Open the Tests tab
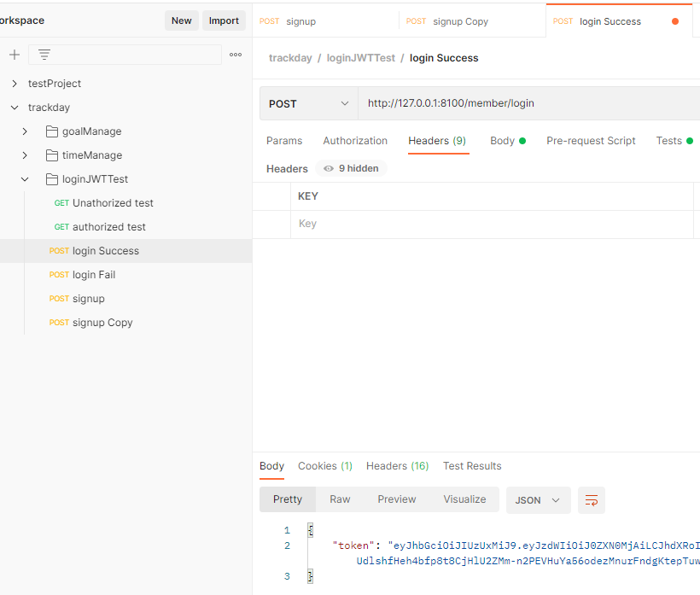Image resolution: width=700 pixels, height=595 pixels. click(674, 141)
